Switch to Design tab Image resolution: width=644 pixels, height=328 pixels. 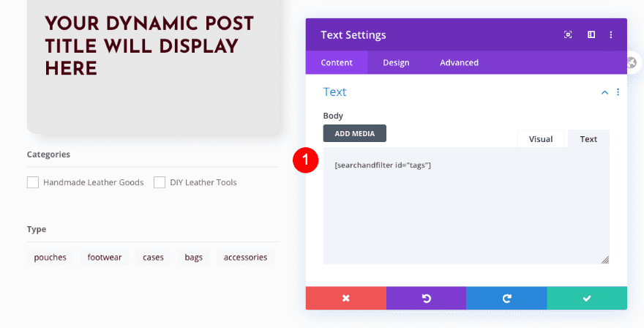pos(396,62)
